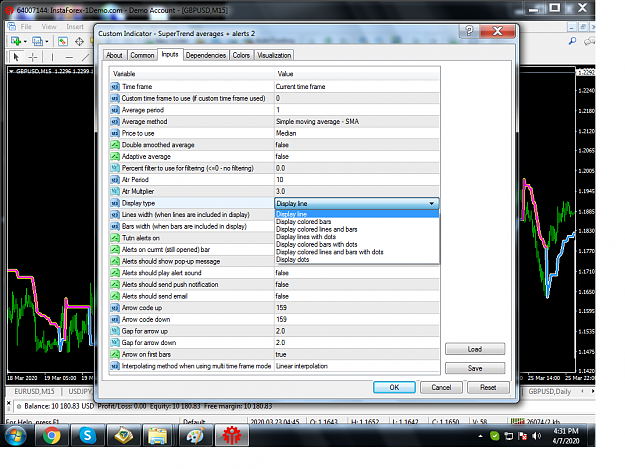Click the Cancel button

click(441, 387)
